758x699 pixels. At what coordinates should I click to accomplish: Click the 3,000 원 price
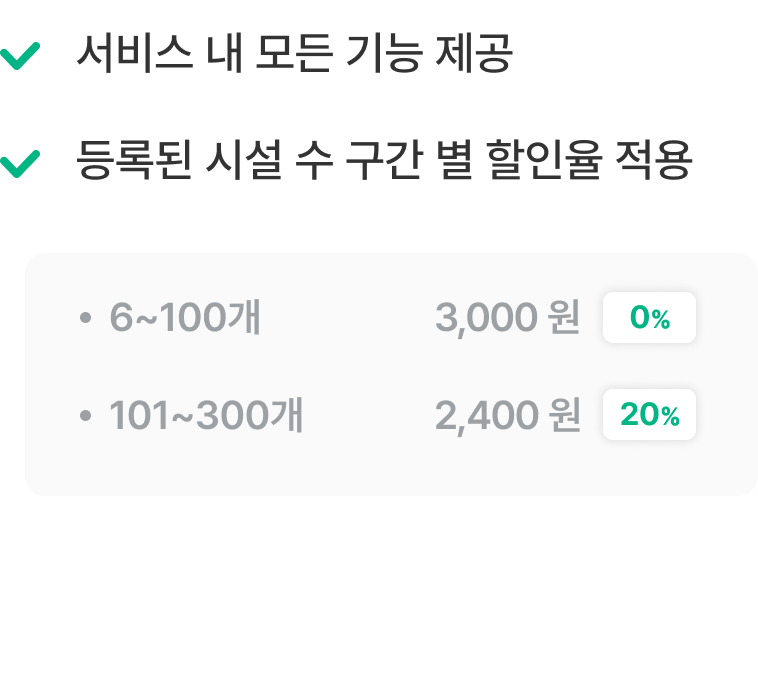(x=508, y=318)
